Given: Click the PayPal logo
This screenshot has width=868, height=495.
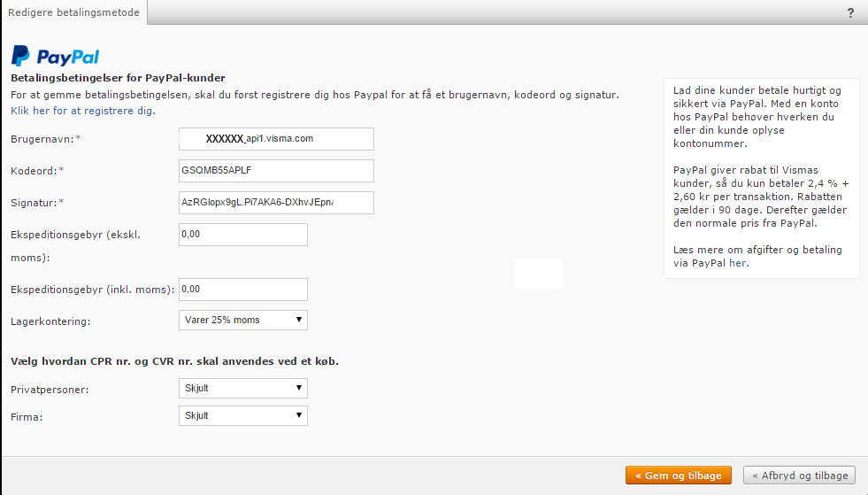Looking at the screenshot, I should tap(55, 57).
